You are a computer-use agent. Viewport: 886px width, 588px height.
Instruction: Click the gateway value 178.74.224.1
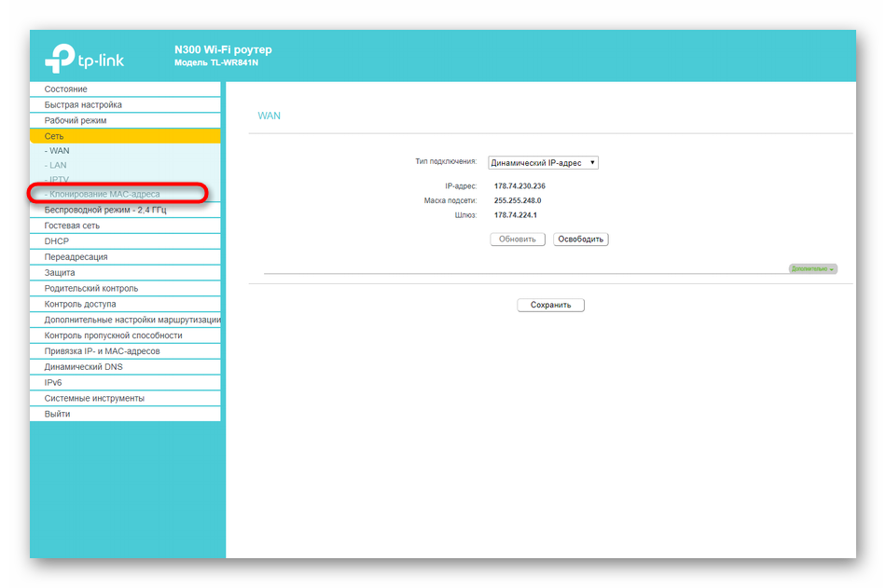click(516, 215)
